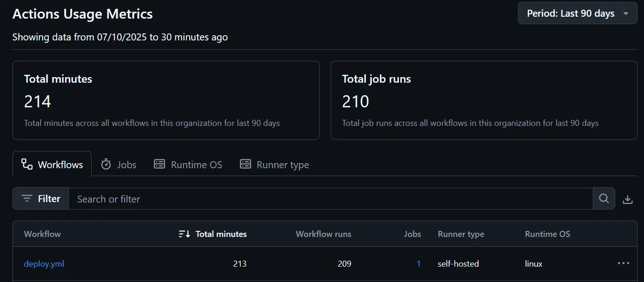Sort by Total minutes column
The image size is (644, 282).
(x=213, y=234)
